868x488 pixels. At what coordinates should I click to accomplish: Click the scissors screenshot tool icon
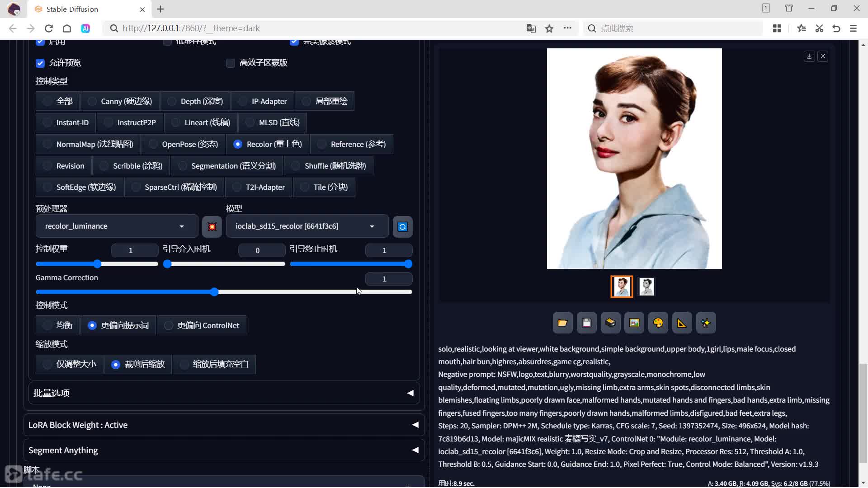[x=819, y=28]
